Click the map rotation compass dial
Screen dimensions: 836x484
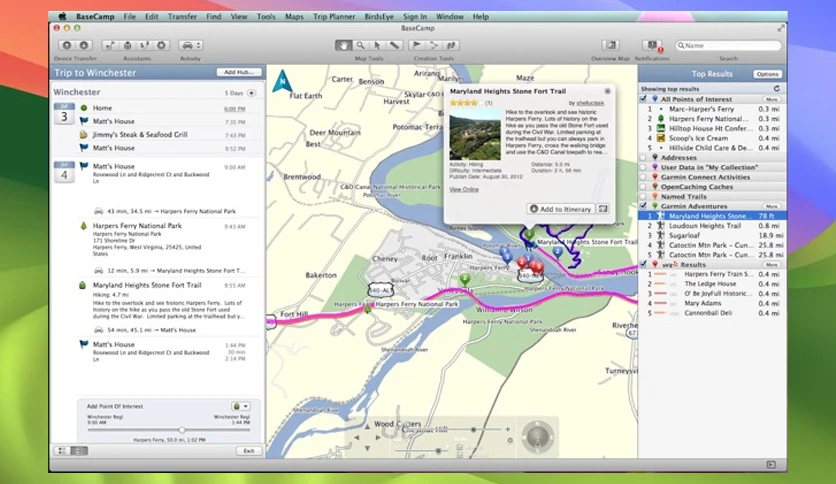coord(537,437)
